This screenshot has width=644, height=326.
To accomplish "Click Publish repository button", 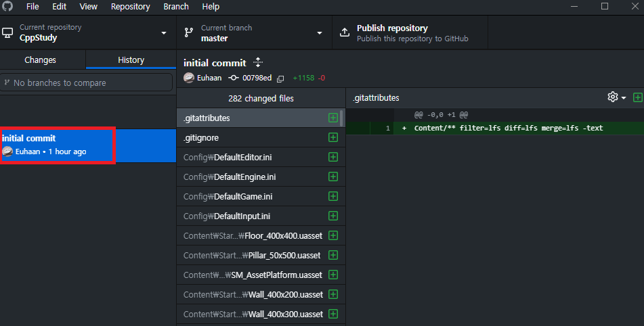I will tap(410, 33).
